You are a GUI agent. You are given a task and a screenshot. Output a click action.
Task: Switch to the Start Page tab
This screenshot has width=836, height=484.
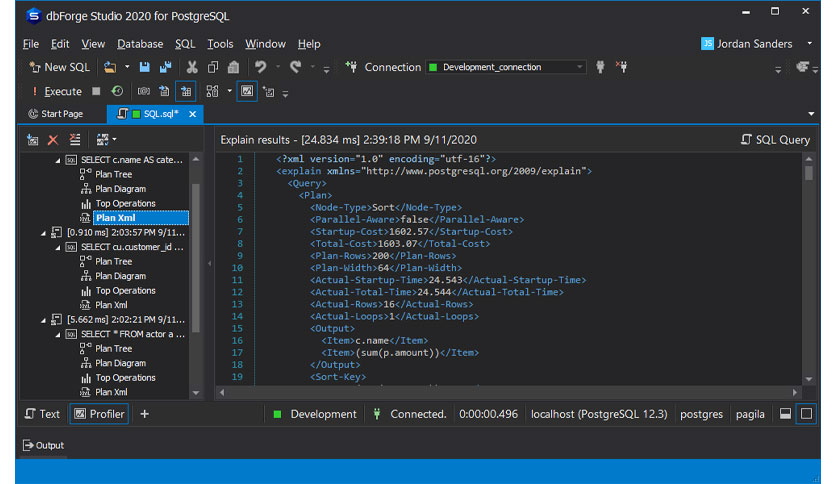point(55,114)
